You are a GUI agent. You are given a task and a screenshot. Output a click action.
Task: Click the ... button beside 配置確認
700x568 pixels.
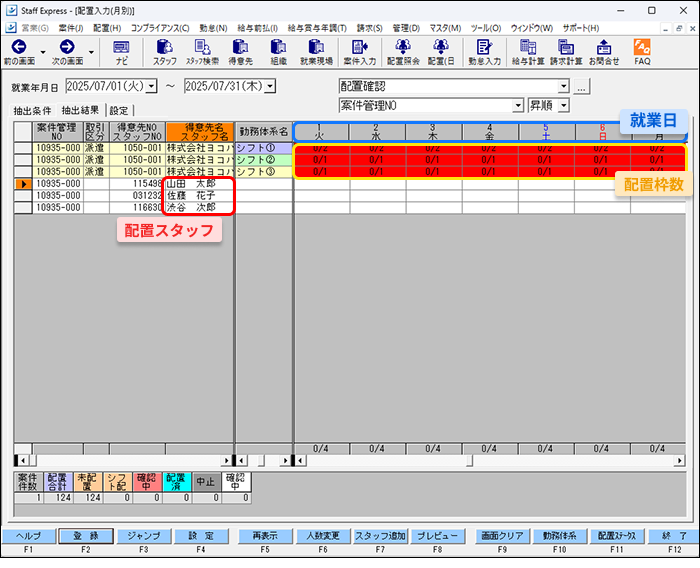(581, 86)
